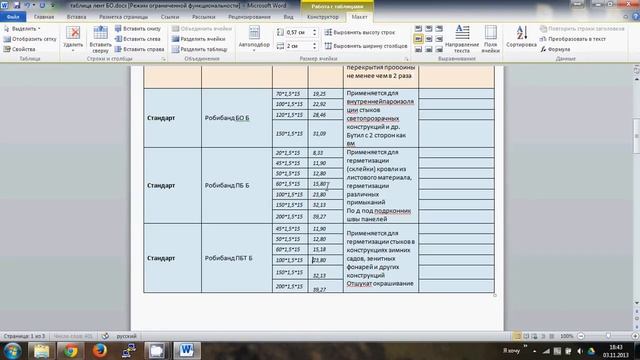Image resolution: width=640 pixels, height=360 pixels.
Task: Click Distribute Rows (Выровнять высоту строк)
Action: pos(360,32)
